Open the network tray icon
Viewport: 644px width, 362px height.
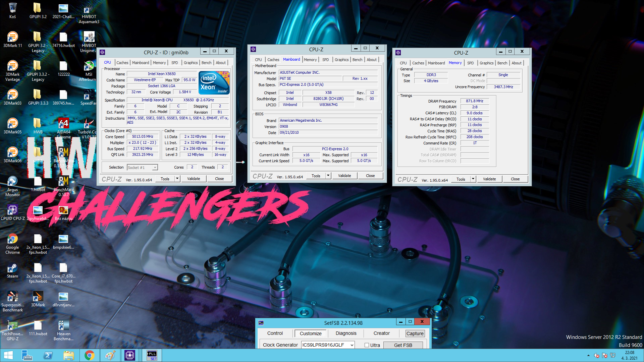click(613, 355)
